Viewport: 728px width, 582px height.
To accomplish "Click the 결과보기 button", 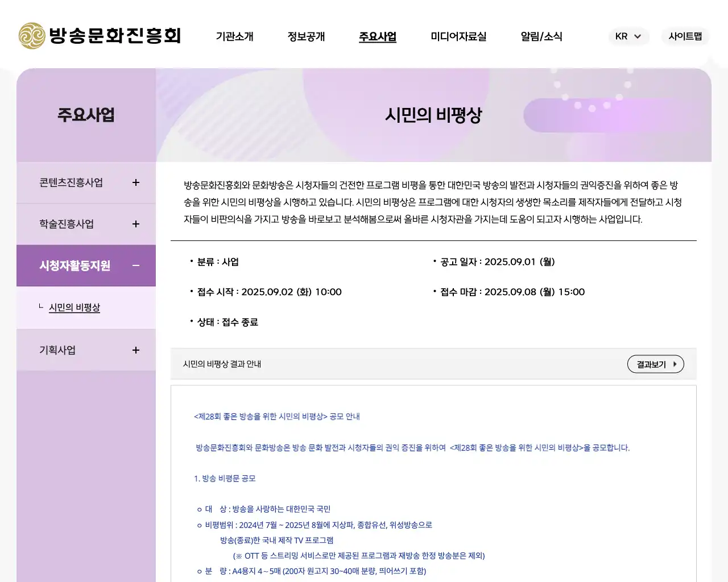I will (655, 364).
